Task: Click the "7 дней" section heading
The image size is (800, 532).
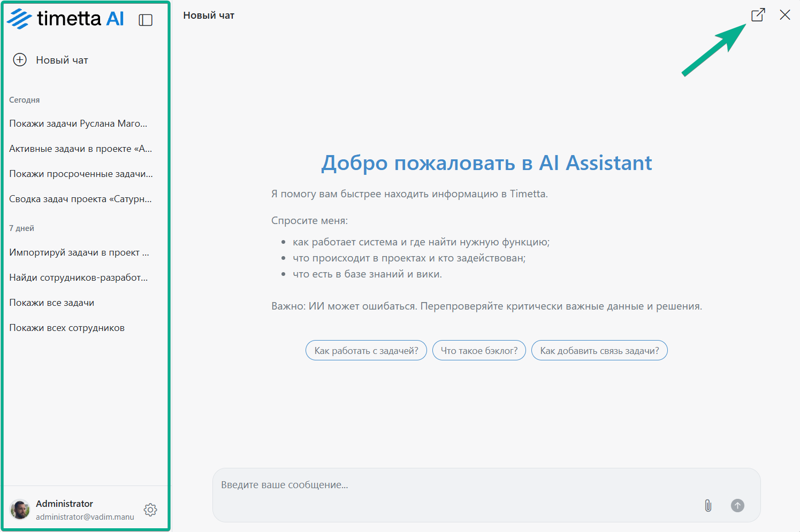Action: (21, 228)
